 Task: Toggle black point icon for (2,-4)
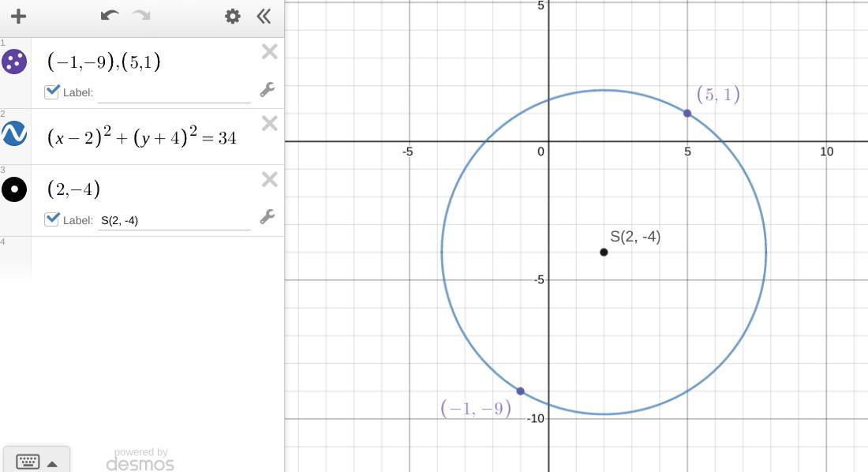coord(14,189)
